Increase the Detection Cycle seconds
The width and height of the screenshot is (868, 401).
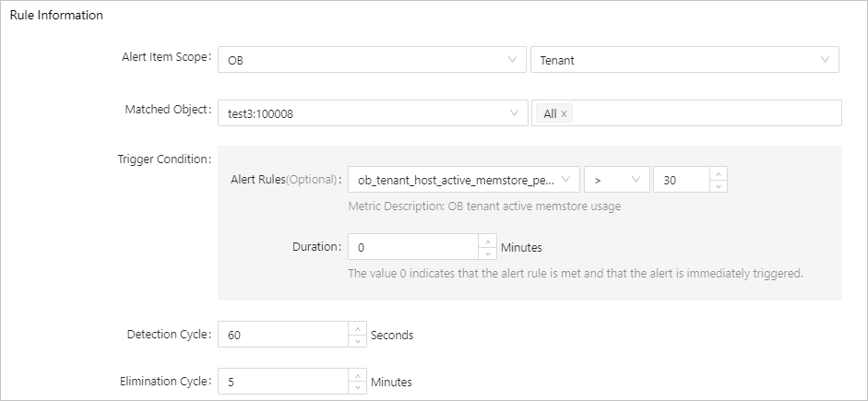[x=358, y=328]
